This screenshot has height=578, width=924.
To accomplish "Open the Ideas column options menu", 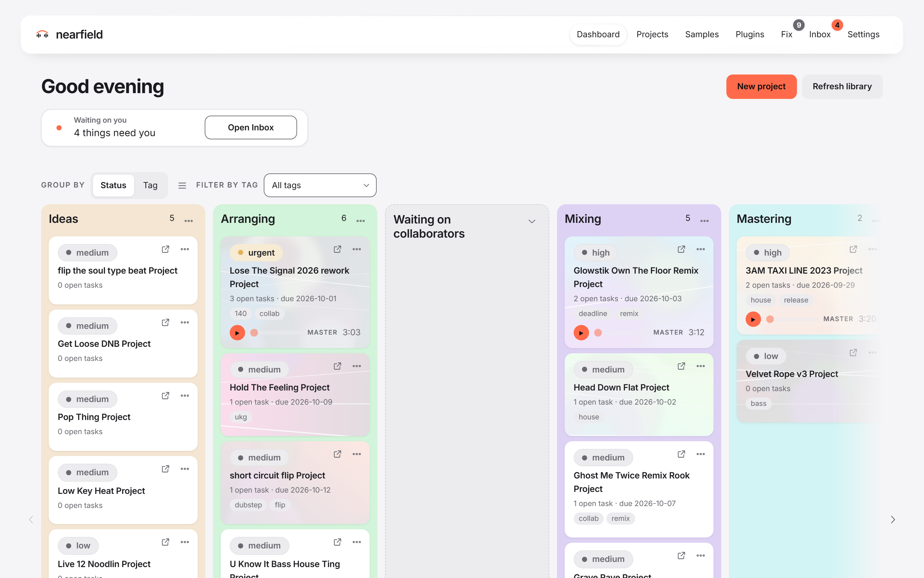I will coord(189,221).
